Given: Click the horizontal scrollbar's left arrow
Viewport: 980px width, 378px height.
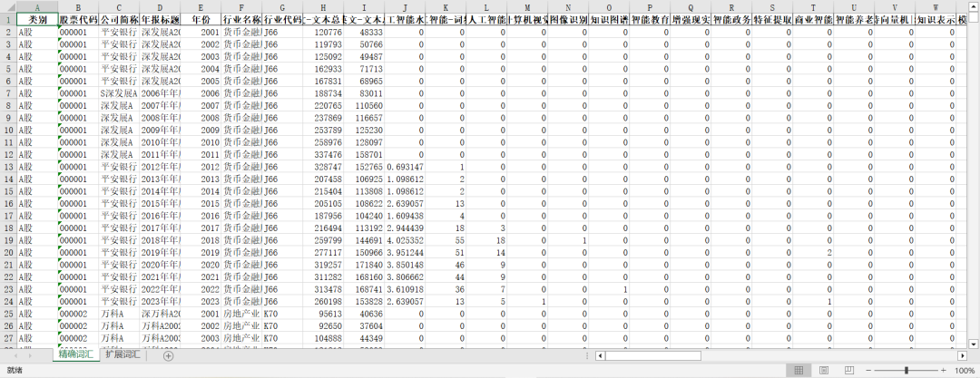Looking at the screenshot, I should tap(600, 355).
